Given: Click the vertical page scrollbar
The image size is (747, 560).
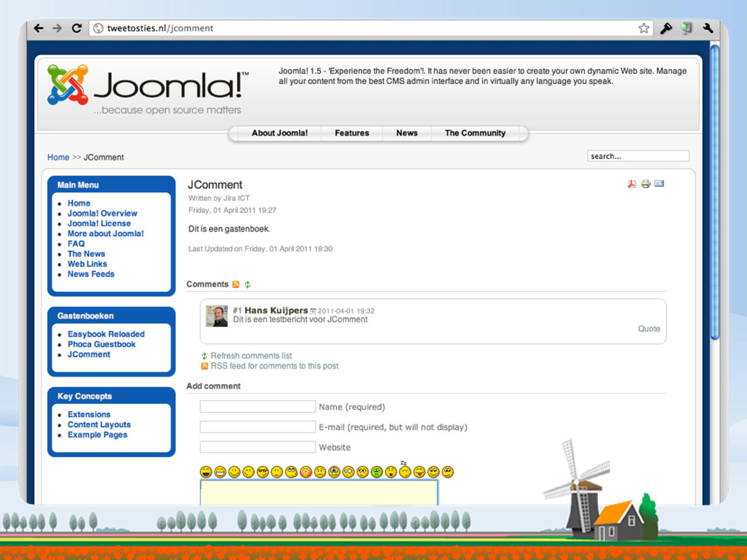Looking at the screenshot, I should 714,191.
